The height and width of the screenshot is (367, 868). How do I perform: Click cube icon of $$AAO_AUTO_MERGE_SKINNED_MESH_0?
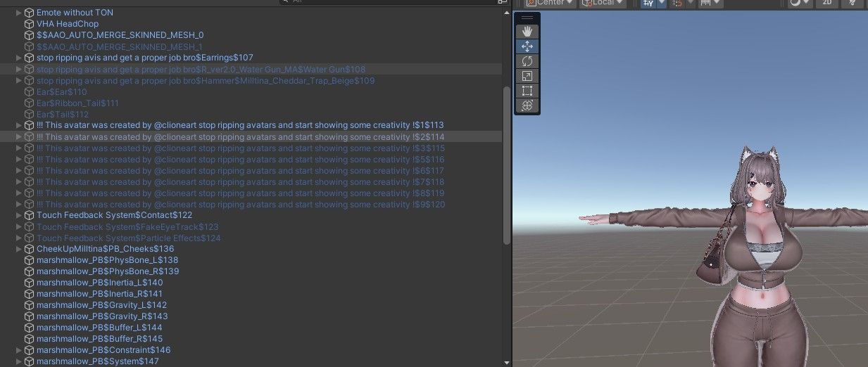click(x=30, y=35)
